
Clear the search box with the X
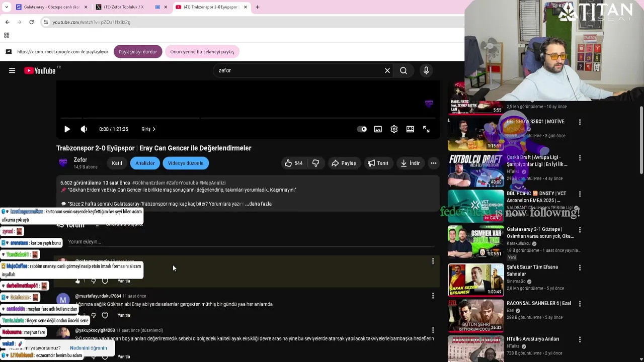point(387,70)
